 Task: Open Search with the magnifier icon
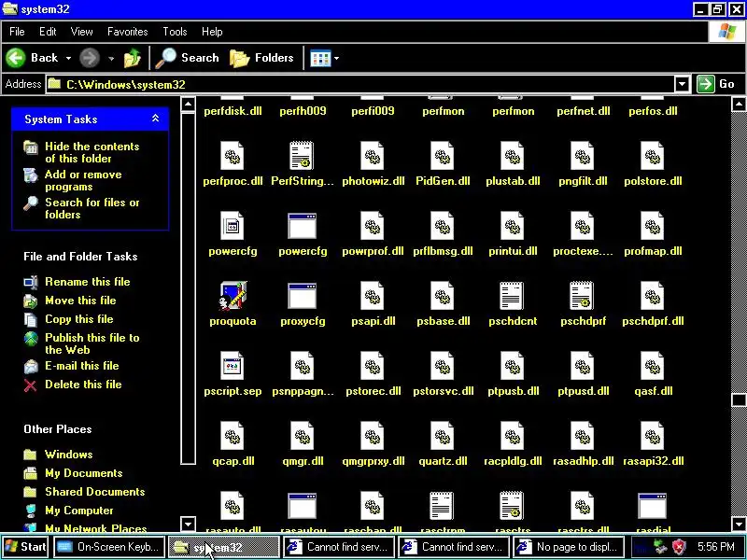(x=166, y=58)
